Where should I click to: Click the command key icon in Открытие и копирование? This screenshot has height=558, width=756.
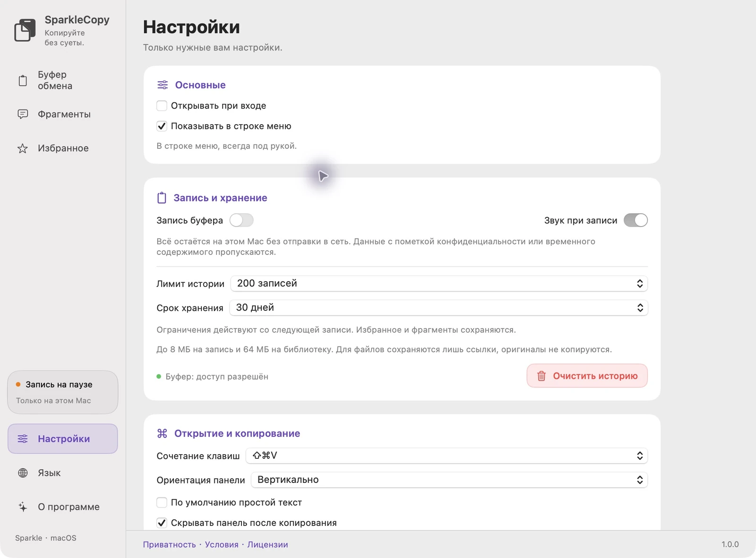[162, 433]
